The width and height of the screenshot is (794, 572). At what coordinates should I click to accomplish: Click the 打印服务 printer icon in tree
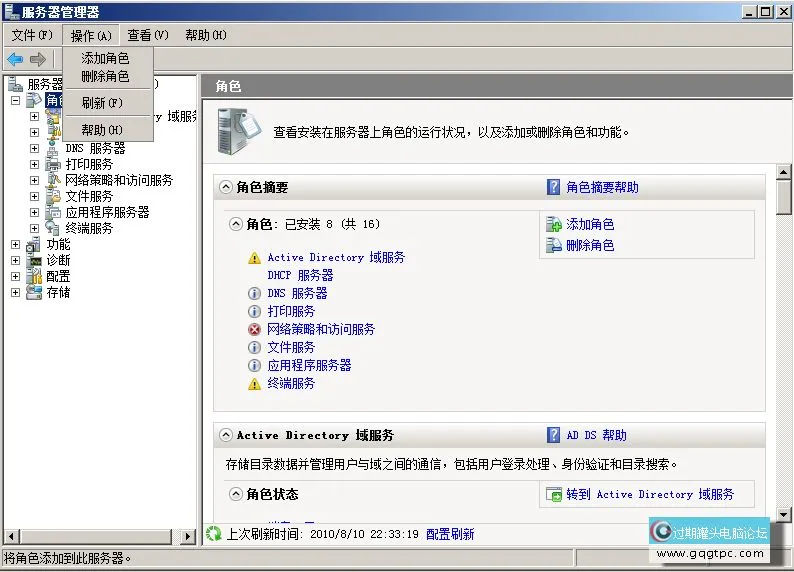click(x=53, y=165)
